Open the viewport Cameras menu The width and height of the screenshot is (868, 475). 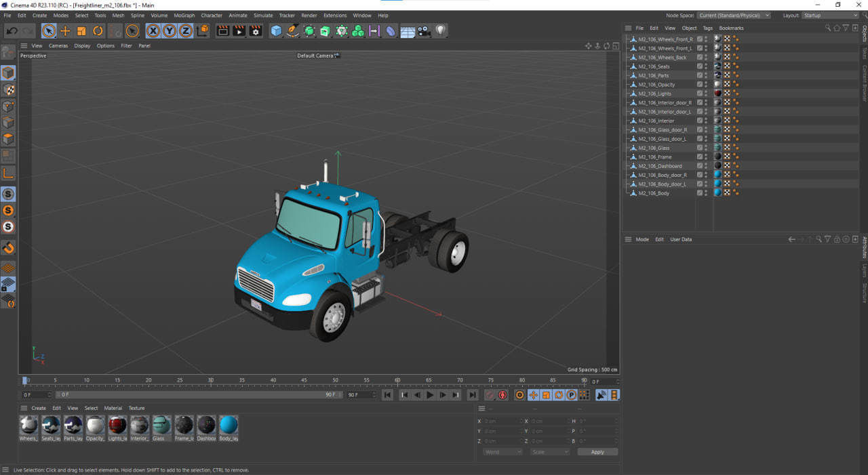pos(58,46)
